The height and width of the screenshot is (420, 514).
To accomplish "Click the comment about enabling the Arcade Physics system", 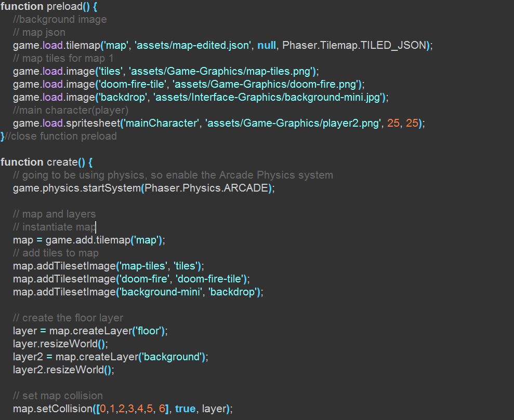I will click(x=173, y=175).
